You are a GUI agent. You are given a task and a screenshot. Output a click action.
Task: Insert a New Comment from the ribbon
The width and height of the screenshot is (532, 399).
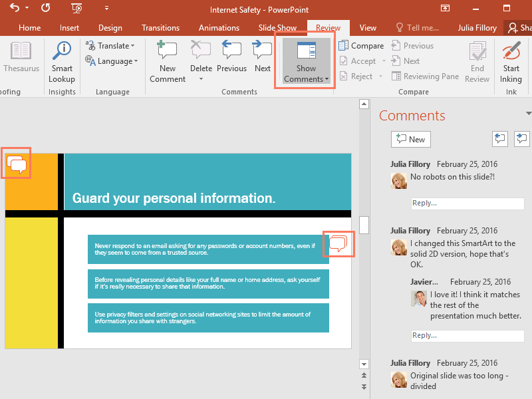click(166, 61)
